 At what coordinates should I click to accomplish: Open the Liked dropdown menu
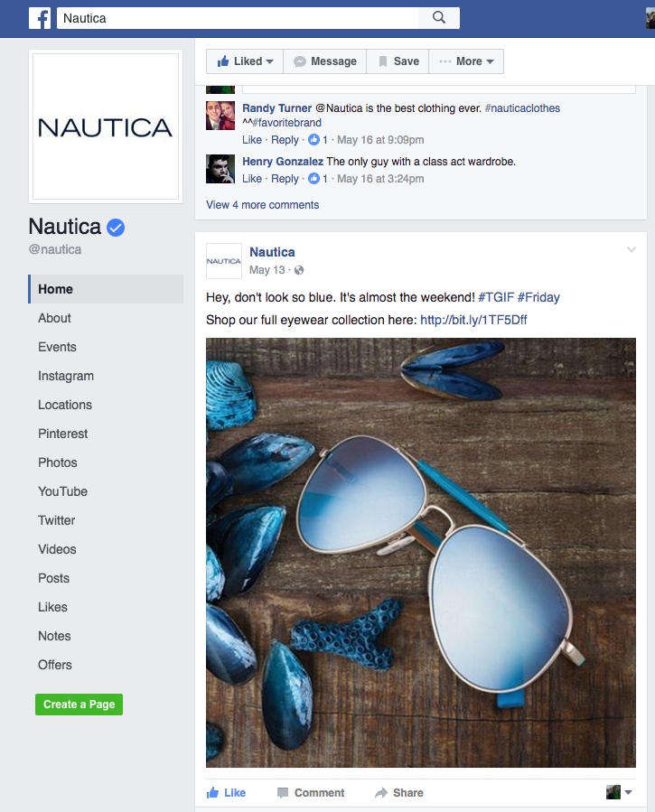click(x=245, y=61)
